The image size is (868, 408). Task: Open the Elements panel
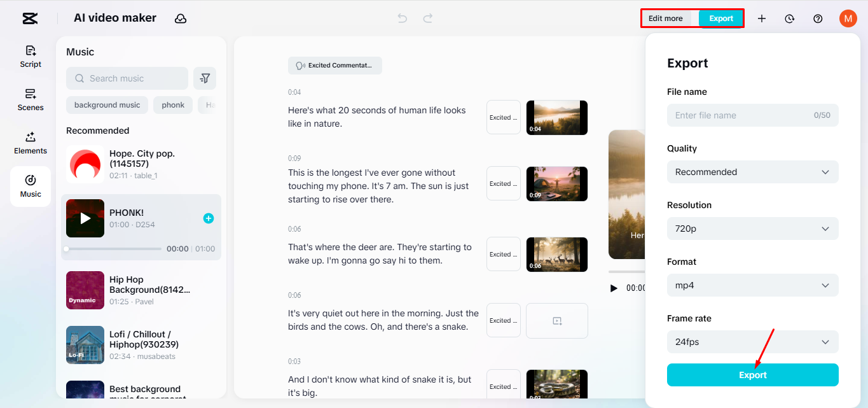(x=30, y=143)
